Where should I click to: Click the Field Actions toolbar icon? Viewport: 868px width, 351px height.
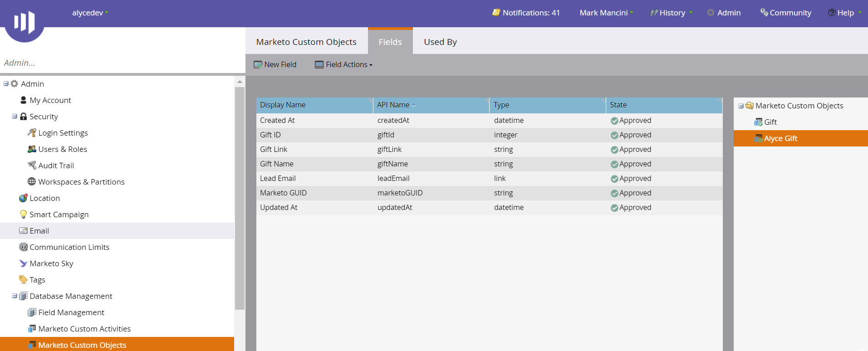[x=319, y=64]
